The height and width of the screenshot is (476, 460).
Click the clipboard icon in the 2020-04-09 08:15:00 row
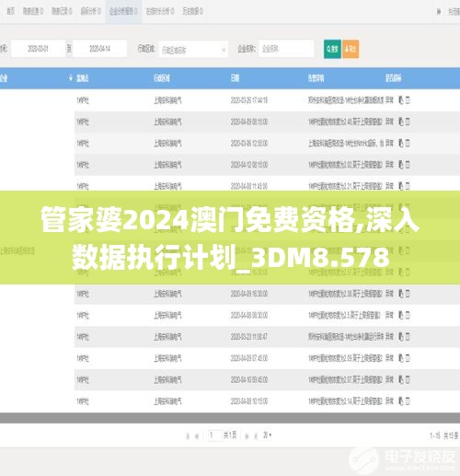[401, 122]
